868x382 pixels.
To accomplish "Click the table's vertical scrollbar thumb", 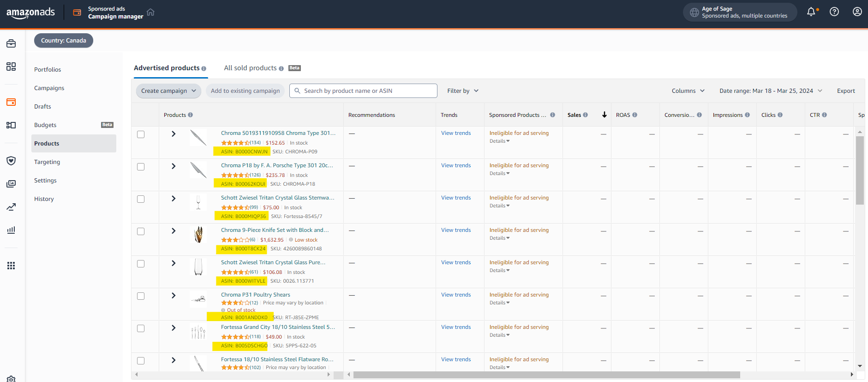I will (x=860, y=170).
